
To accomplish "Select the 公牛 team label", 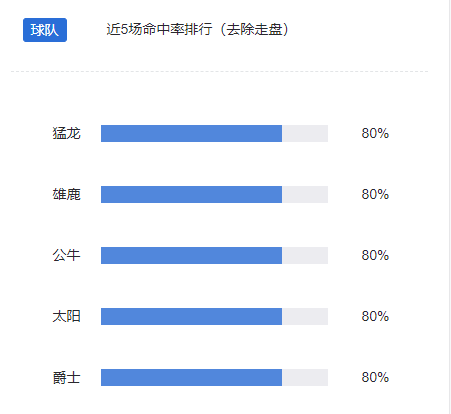I will (x=66, y=255).
